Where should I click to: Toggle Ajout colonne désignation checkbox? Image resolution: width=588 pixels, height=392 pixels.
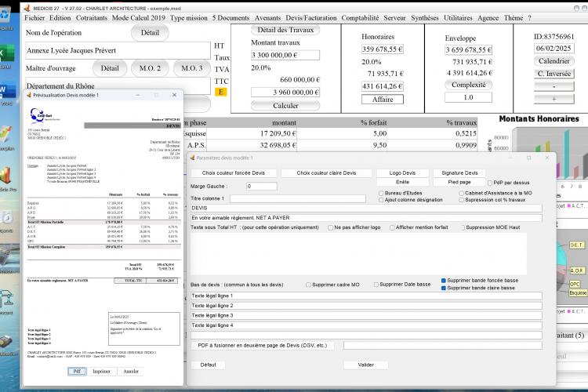point(381,200)
